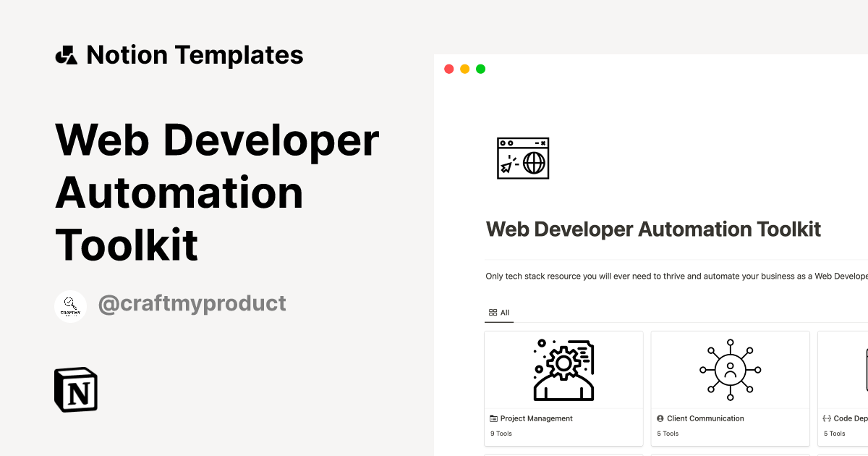Click the network-person illustration on Client Communication card
Viewport: 868px width, 456px height.
tap(730, 370)
